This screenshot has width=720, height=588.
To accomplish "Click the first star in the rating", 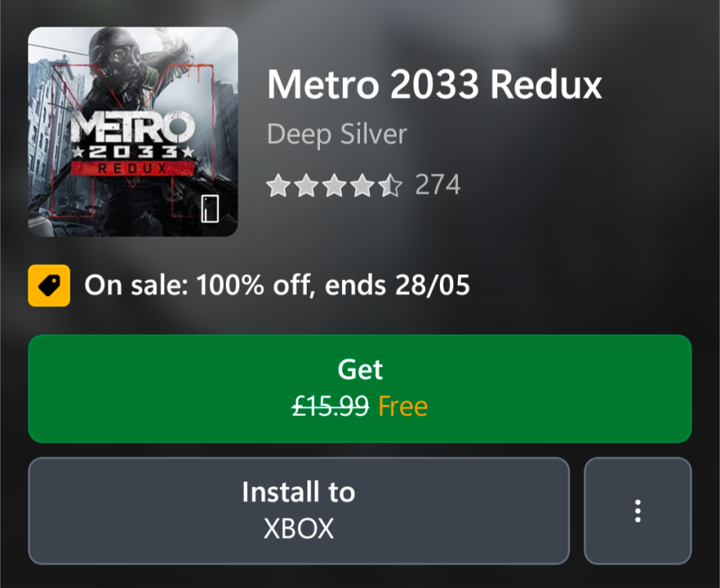I will [x=278, y=186].
